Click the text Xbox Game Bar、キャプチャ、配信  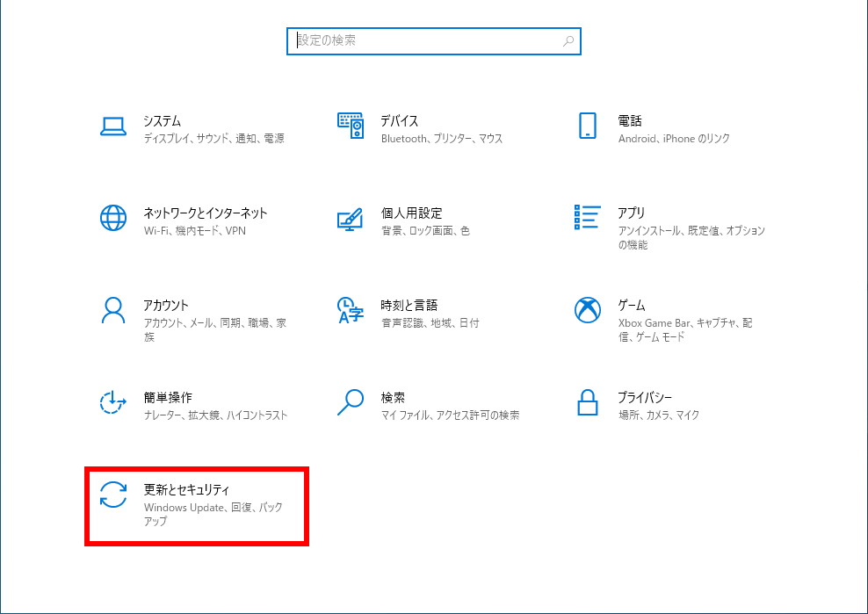pyautogui.click(x=685, y=330)
